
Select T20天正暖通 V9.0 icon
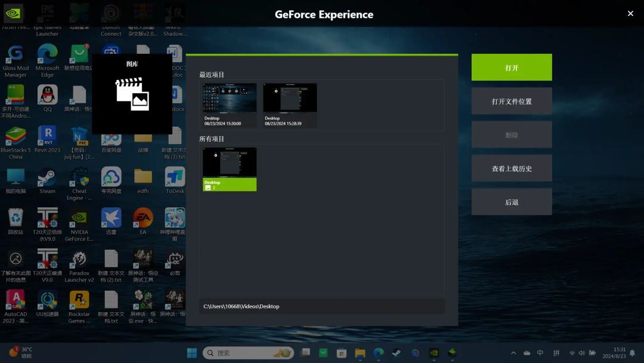[x=47, y=266]
